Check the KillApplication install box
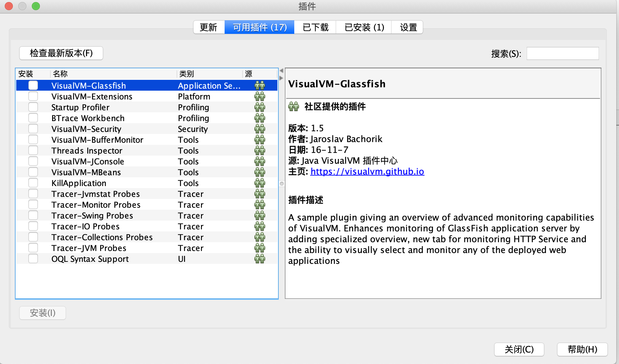Viewport: 619px width, 364px height. [x=33, y=183]
